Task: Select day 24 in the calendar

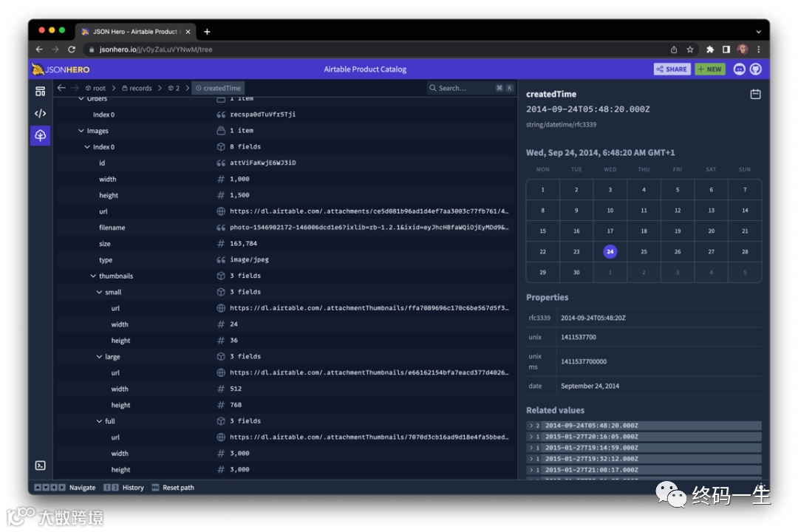Action: [610, 251]
